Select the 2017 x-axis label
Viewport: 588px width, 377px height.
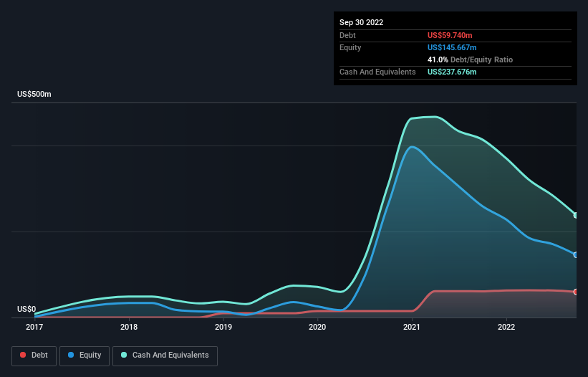[x=34, y=327]
